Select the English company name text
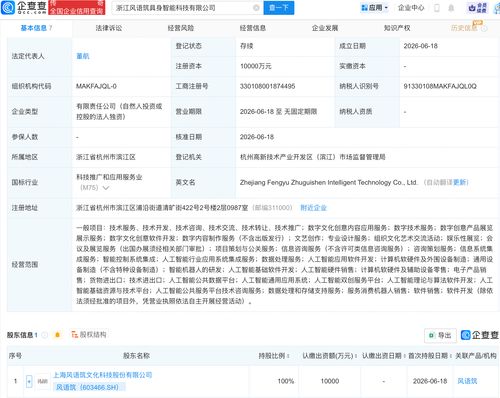 (x=328, y=182)
